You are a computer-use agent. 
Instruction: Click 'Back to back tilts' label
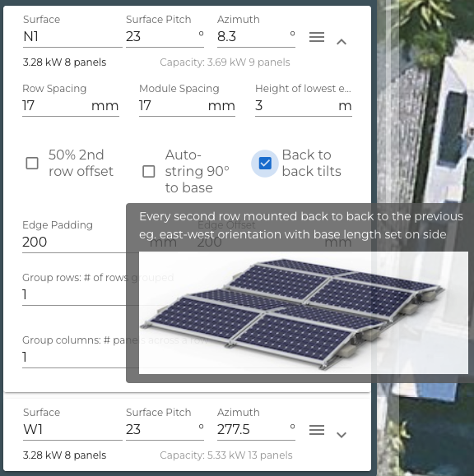(x=312, y=163)
